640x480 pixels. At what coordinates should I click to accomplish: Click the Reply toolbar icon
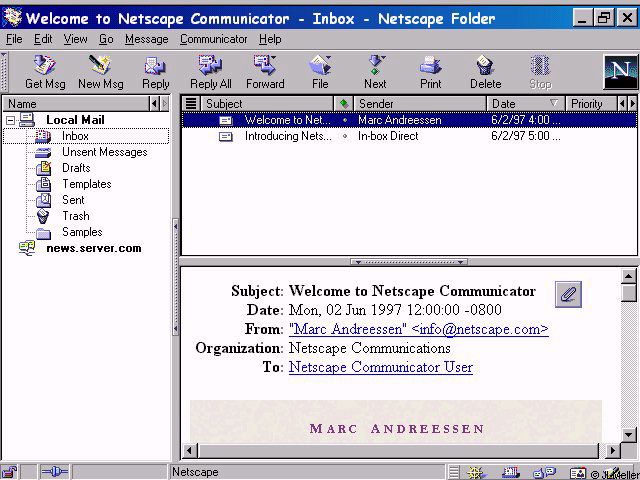(156, 73)
